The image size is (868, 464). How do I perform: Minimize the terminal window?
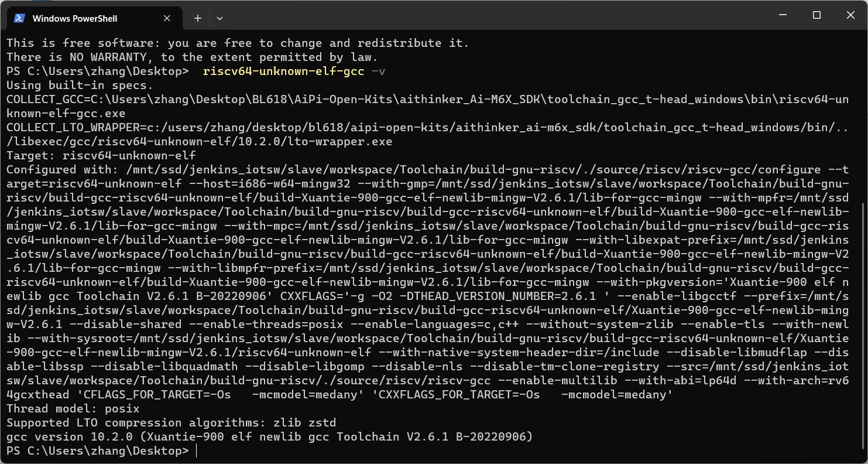pos(784,15)
